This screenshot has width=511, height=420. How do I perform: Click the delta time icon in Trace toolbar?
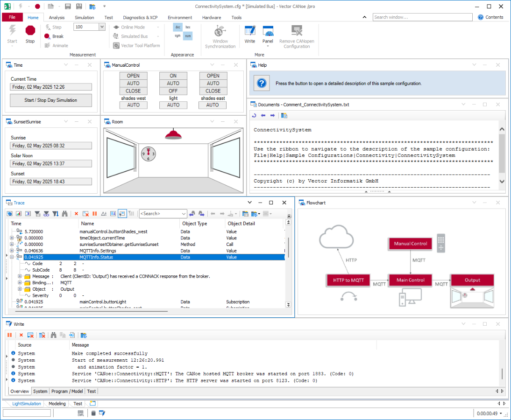click(104, 214)
